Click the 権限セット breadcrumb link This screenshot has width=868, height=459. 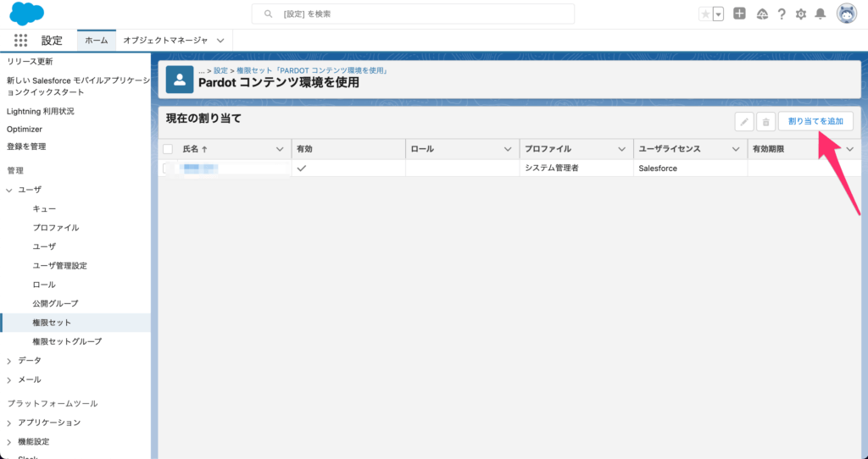coord(312,71)
